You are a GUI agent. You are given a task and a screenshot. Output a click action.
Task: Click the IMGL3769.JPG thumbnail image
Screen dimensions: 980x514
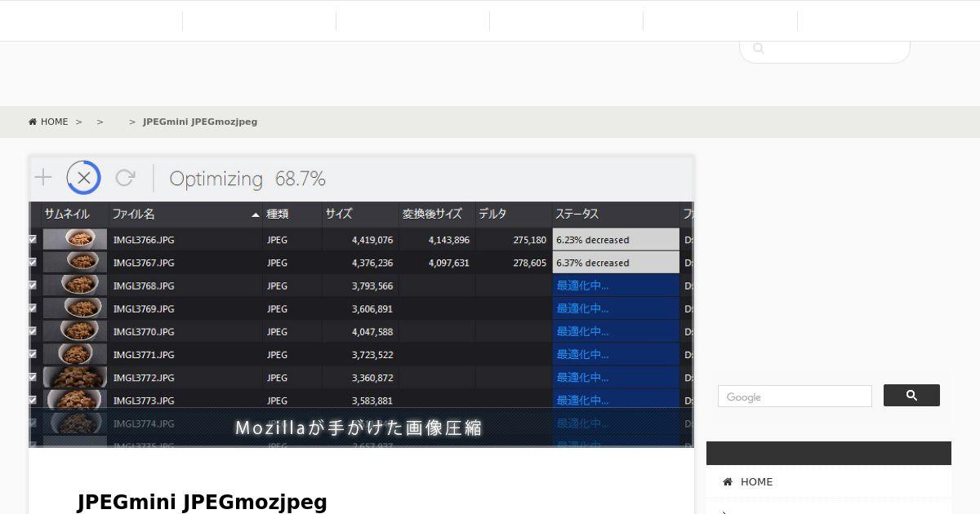pos(75,308)
